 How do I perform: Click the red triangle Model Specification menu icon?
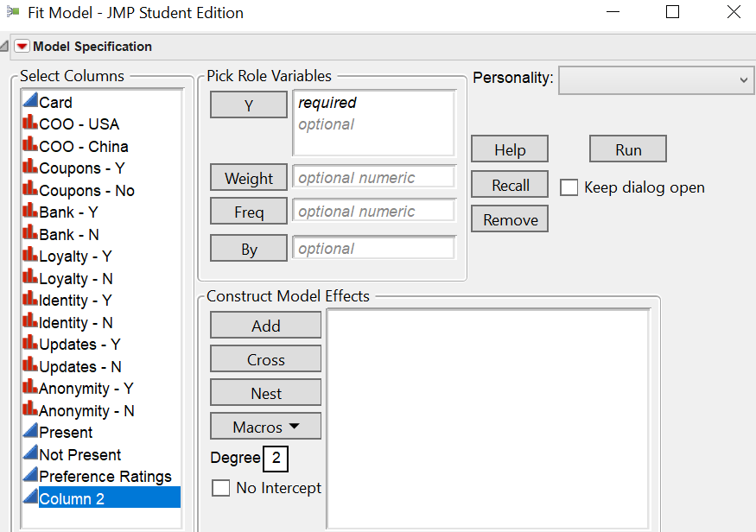click(22, 47)
